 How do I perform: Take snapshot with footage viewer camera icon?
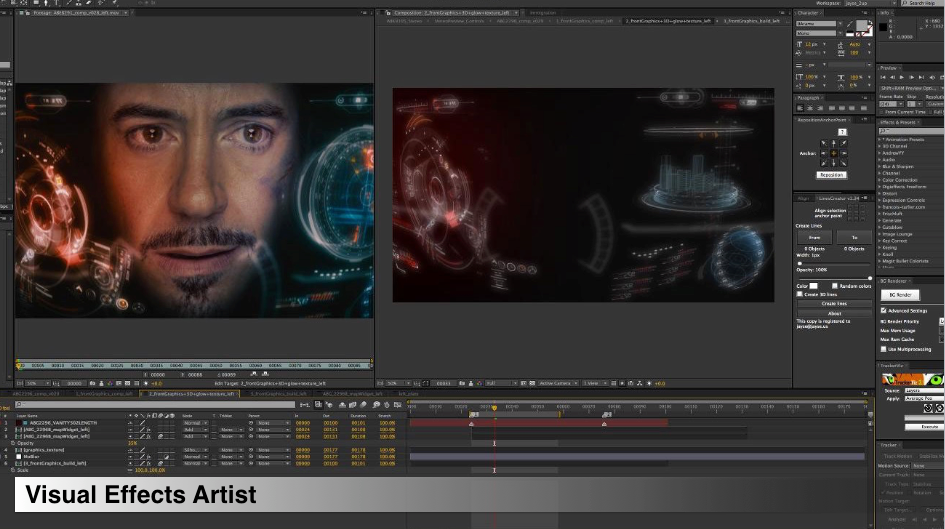[92, 383]
